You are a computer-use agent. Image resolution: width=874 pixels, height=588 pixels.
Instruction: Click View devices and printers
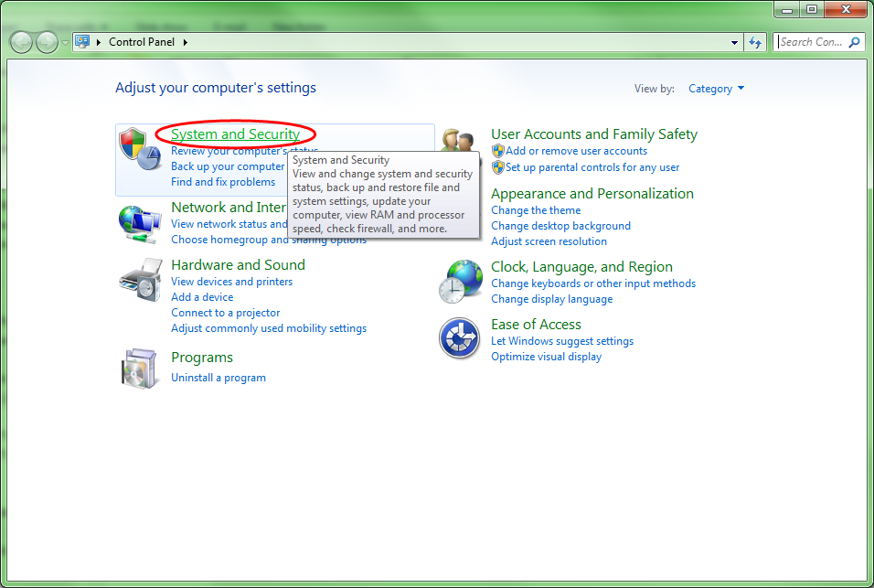(x=232, y=282)
